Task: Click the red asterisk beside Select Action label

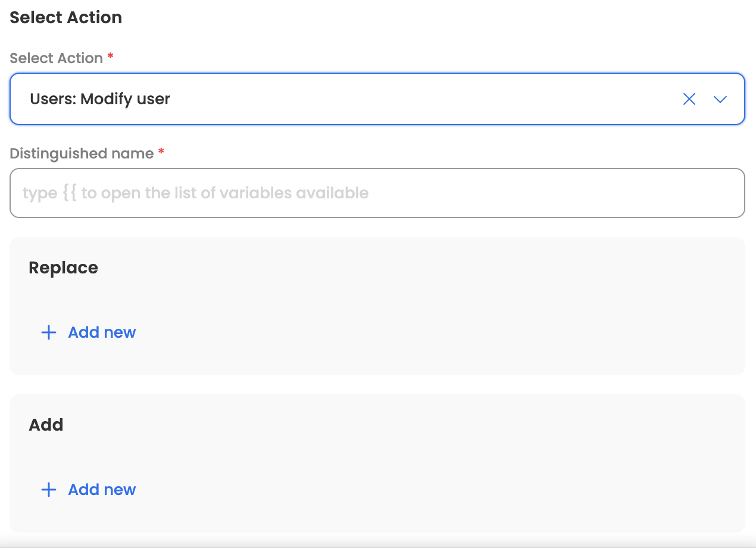Action: (110, 57)
